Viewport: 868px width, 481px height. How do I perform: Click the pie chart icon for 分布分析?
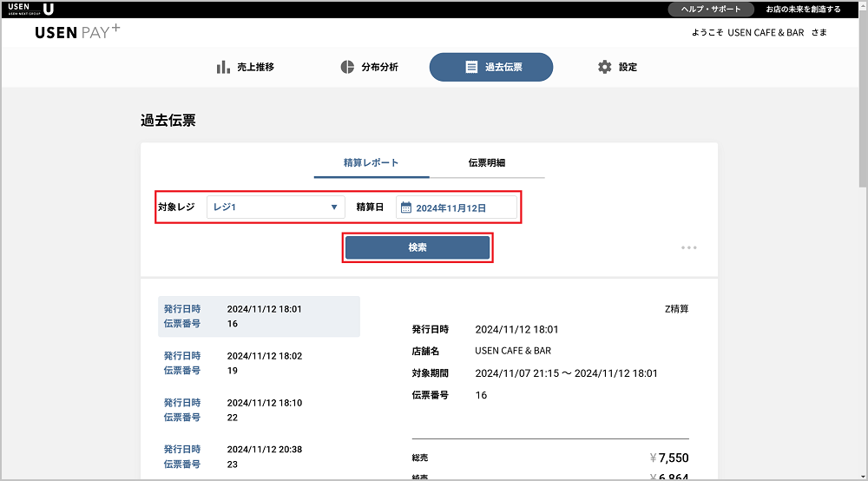(347, 67)
